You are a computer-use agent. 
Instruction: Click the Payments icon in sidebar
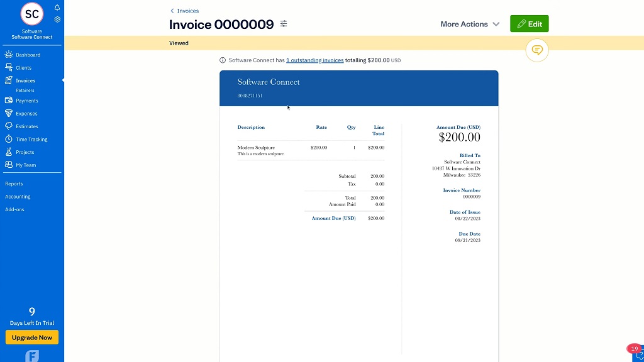[x=9, y=100]
